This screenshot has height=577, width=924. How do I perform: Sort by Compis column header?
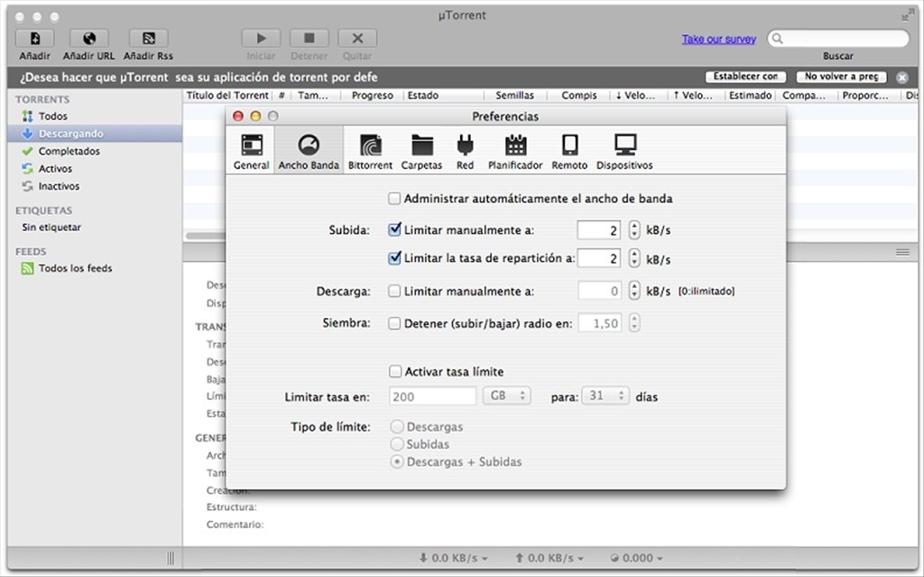[578, 96]
